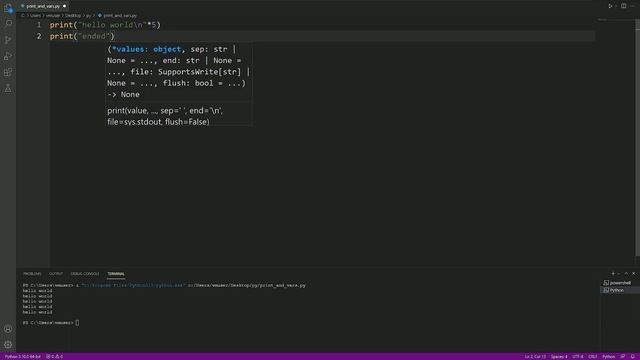
Task: Click the editor vertical scrollbar
Action: click(x=638, y=139)
